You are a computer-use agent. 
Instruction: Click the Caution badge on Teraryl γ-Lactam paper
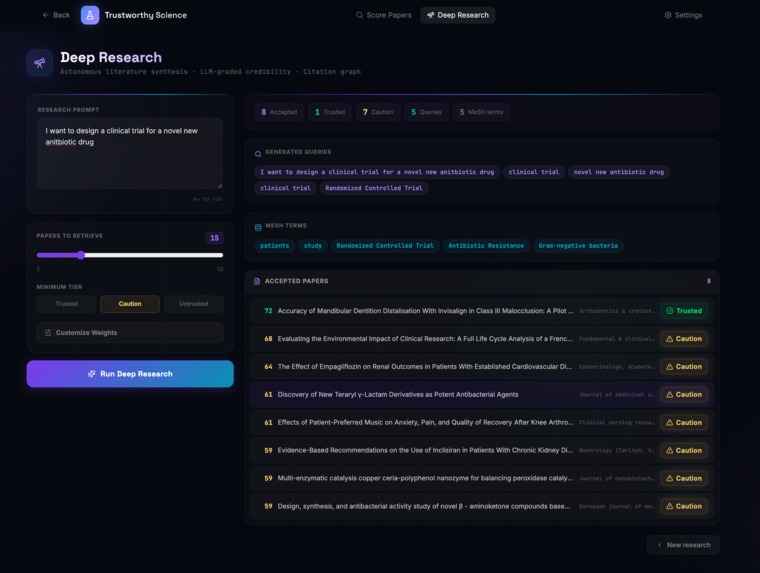pos(684,395)
